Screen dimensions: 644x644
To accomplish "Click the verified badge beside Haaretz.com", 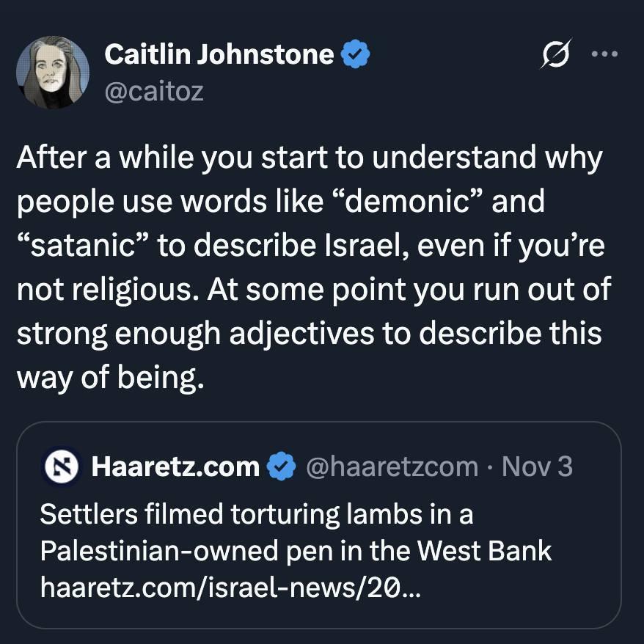I will 282,467.
